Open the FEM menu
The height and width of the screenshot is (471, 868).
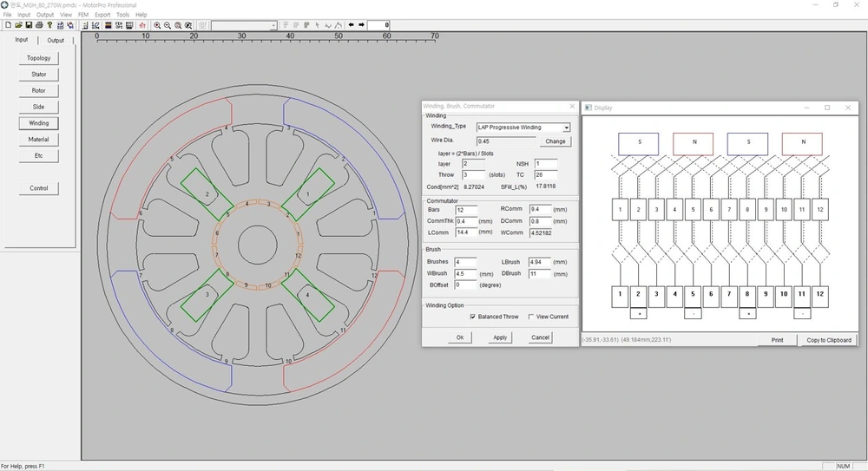[83, 15]
